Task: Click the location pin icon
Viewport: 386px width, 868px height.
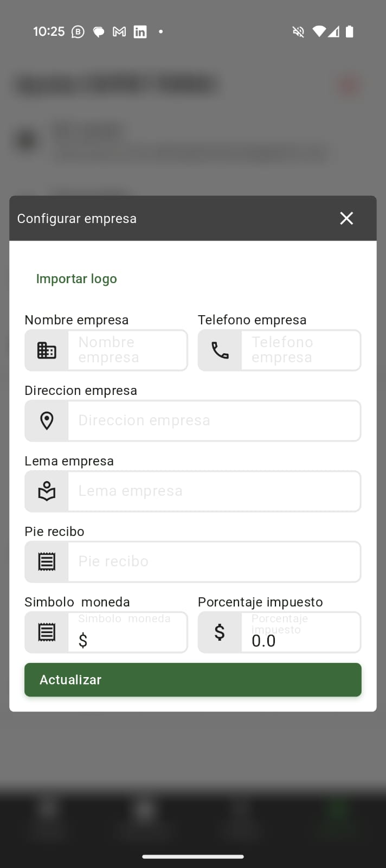Action: 47,421
